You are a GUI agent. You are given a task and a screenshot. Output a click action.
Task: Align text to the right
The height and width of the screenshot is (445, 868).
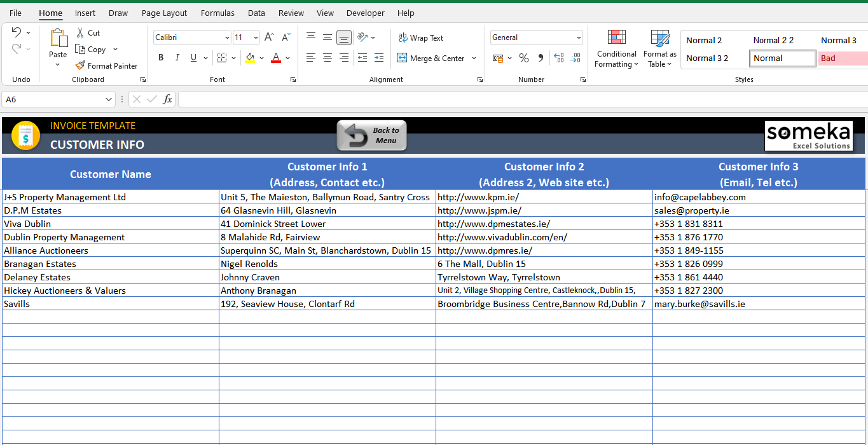click(344, 58)
